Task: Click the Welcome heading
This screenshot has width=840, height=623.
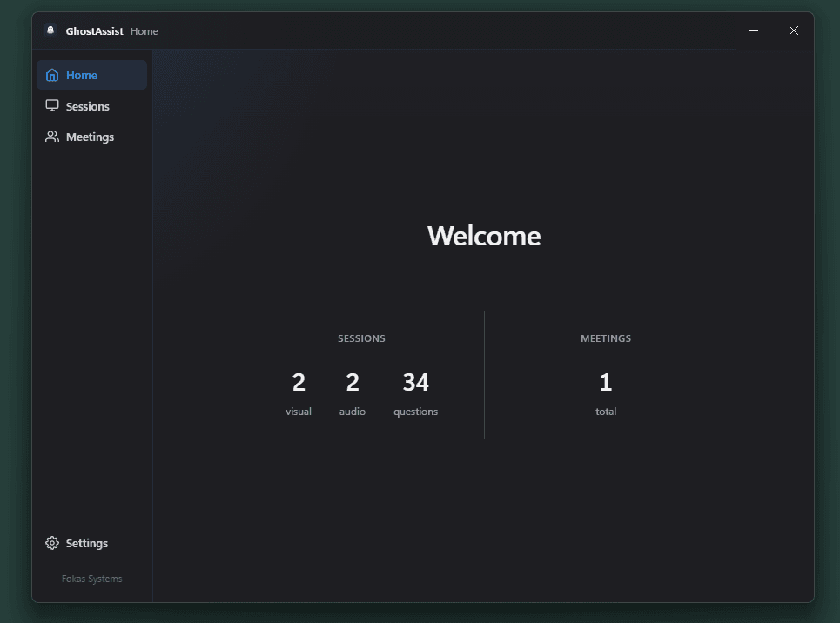Action: coord(484,236)
